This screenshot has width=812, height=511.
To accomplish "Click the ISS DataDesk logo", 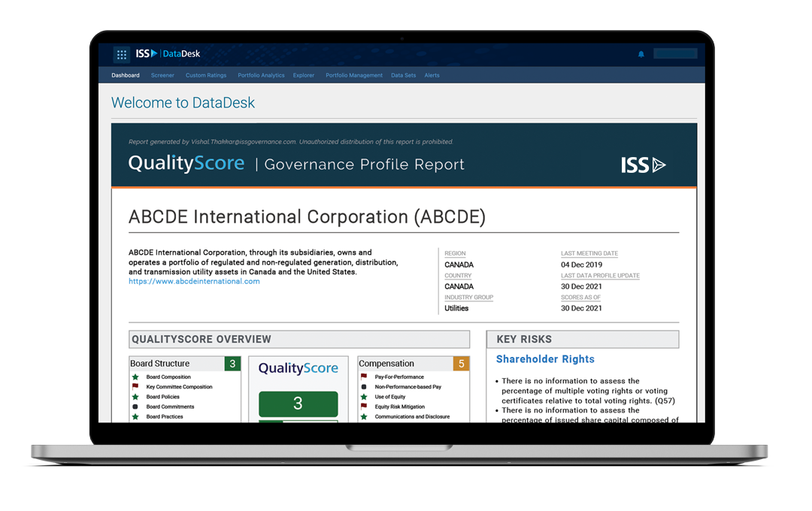I will pyautogui.click(x=168, y=54).
